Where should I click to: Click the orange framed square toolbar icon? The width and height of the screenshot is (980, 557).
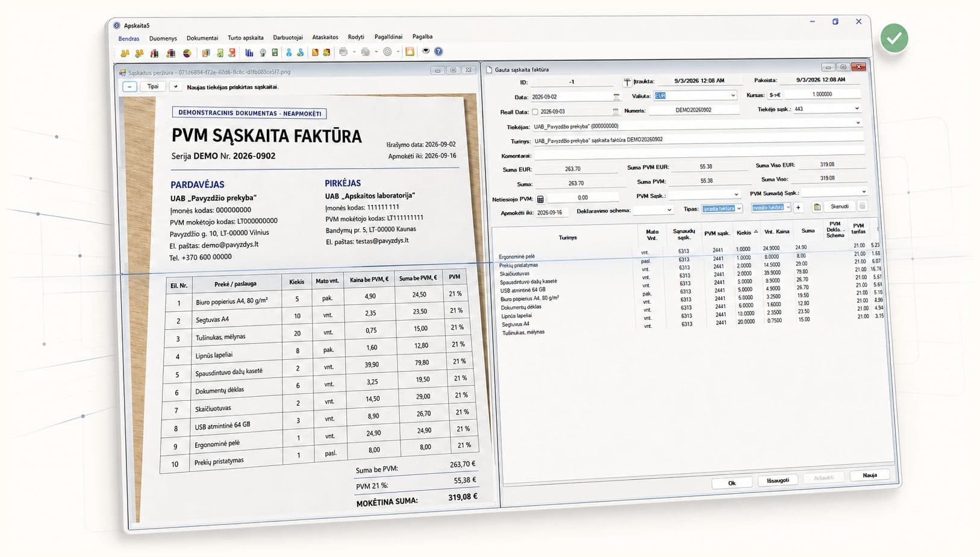point(410,51)
